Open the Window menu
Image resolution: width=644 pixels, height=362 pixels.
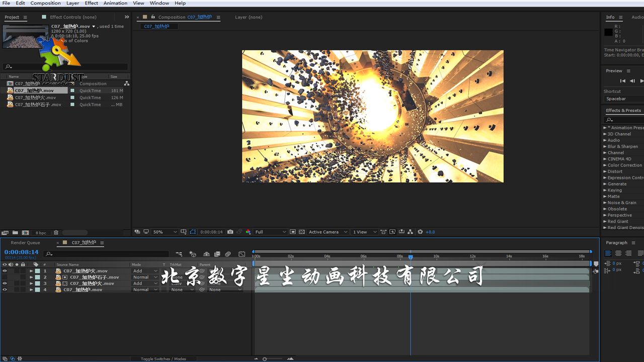click(x=159, y=3)
